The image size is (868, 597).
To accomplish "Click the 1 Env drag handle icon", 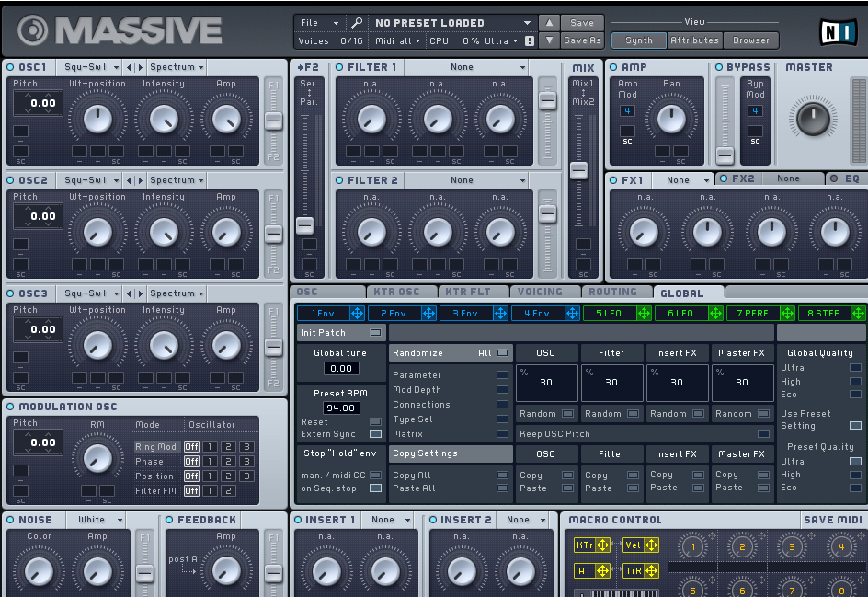I will click(x=357, y=314).
